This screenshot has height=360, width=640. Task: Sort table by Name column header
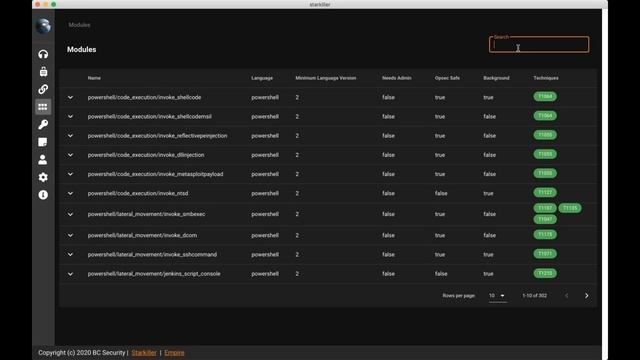click(x=94, y=78)
